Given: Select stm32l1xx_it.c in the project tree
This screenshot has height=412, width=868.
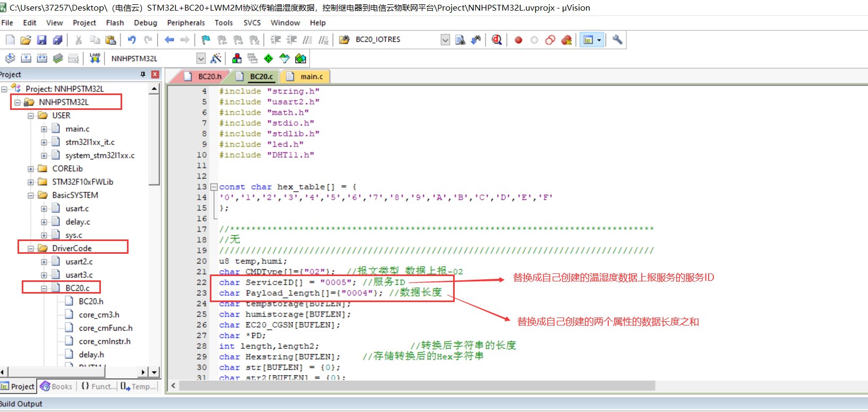Looking at the screenshot, I should [90, 142].
